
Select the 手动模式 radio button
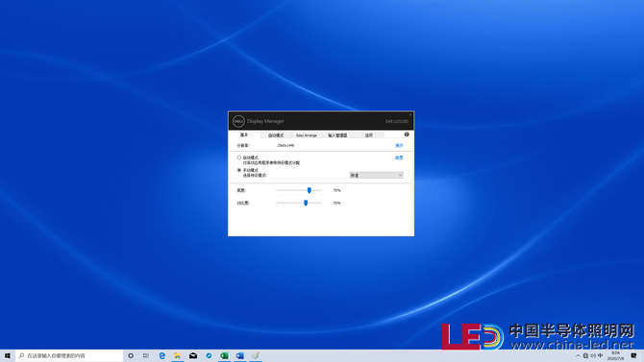[238, 170]
